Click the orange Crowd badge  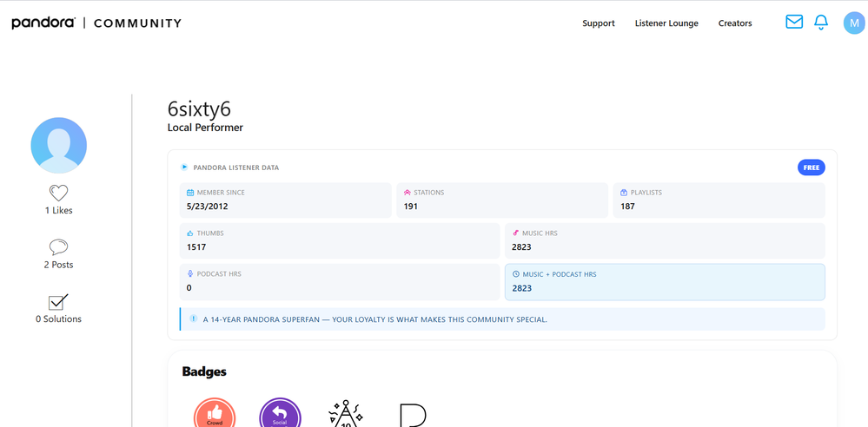pos(215,414)
